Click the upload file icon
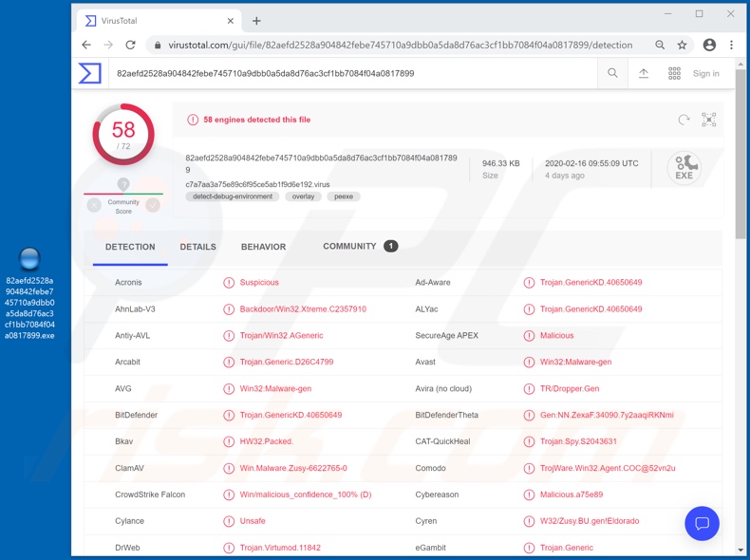The image size is (750, 560). click(644, 73)
